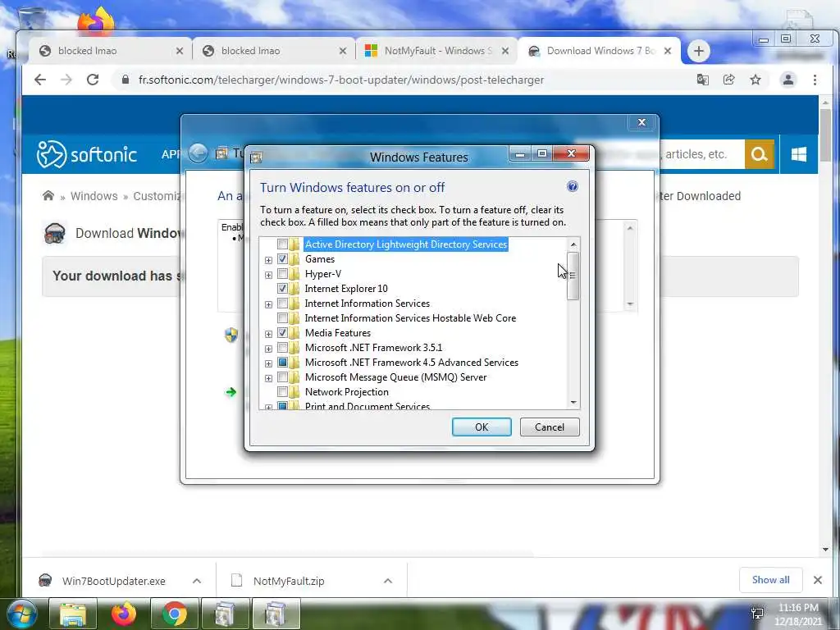Open Firefox from the taskbar
Screen dimensions: 840x630
(x=124, y=614)
